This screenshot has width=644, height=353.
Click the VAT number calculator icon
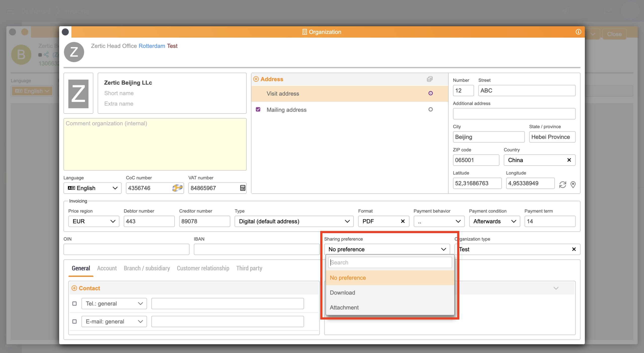[243, 188]
